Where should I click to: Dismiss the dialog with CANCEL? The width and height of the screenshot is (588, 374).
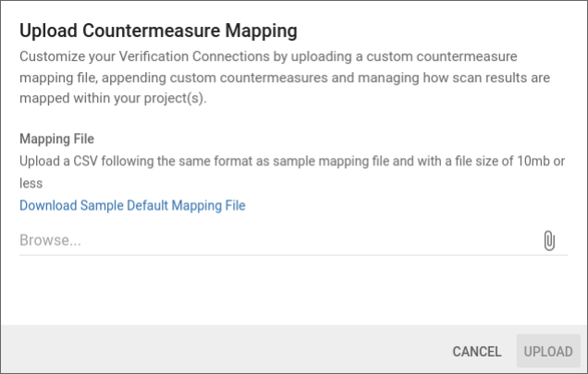tap(476, 352)
